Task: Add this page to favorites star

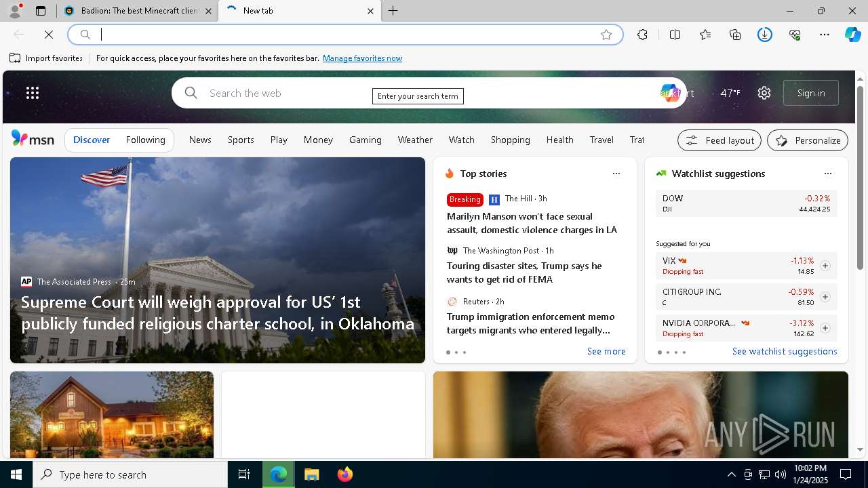Action: [606, 35]
